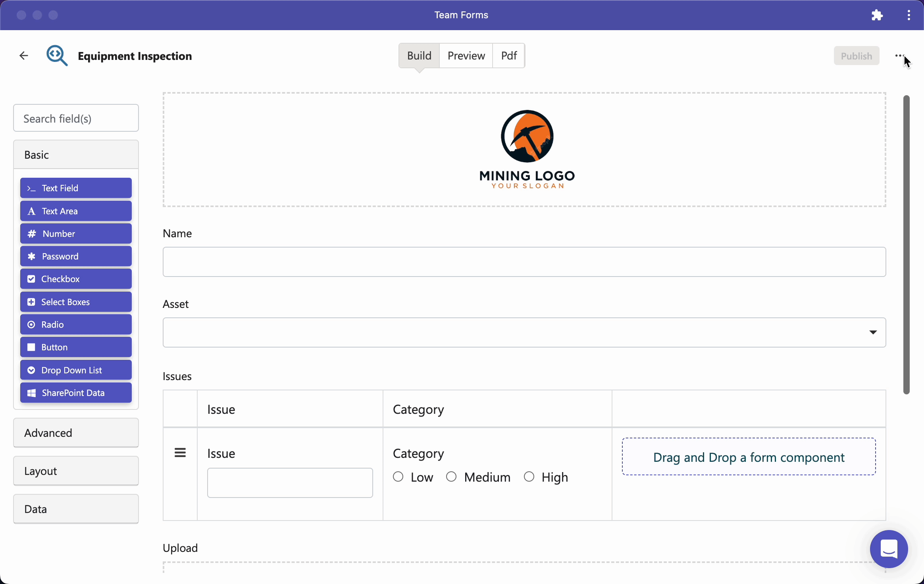924x584 pixels.
Task: Open the title bar vertical dots menu
Action: coord(909,15)
